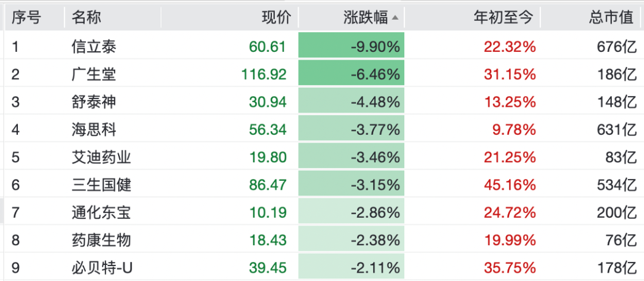Click the -6.46% change cell
644x281 pixels.
[352, 74]
